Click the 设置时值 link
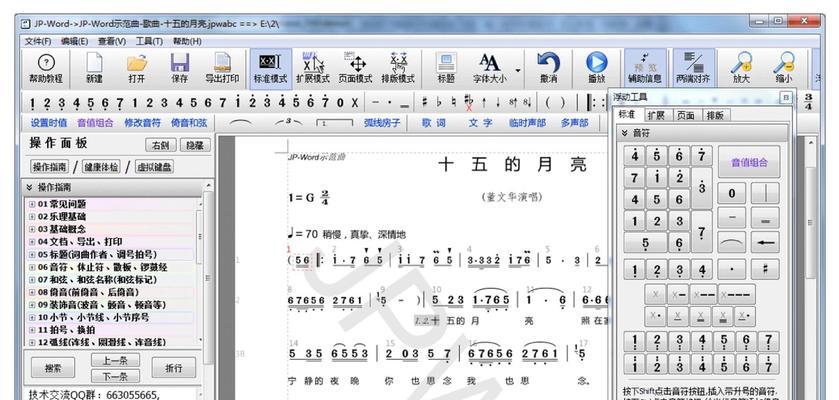Viewport: 839px width, 400px height. 49,122
